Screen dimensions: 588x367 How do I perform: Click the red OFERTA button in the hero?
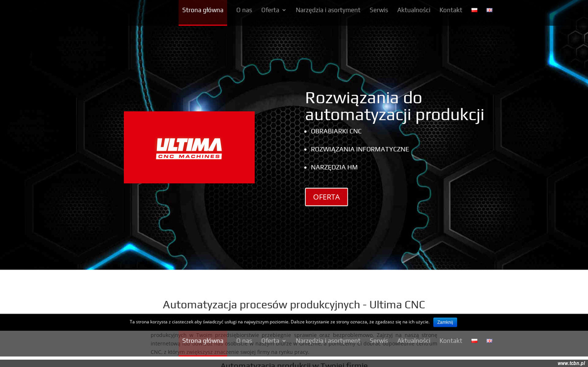(x=326, y=197)
